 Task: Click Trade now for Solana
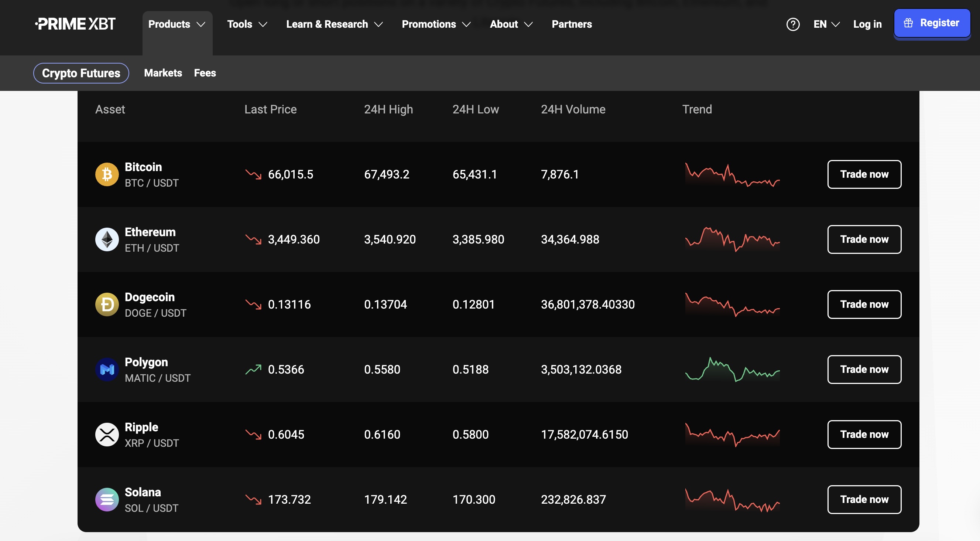864,500
